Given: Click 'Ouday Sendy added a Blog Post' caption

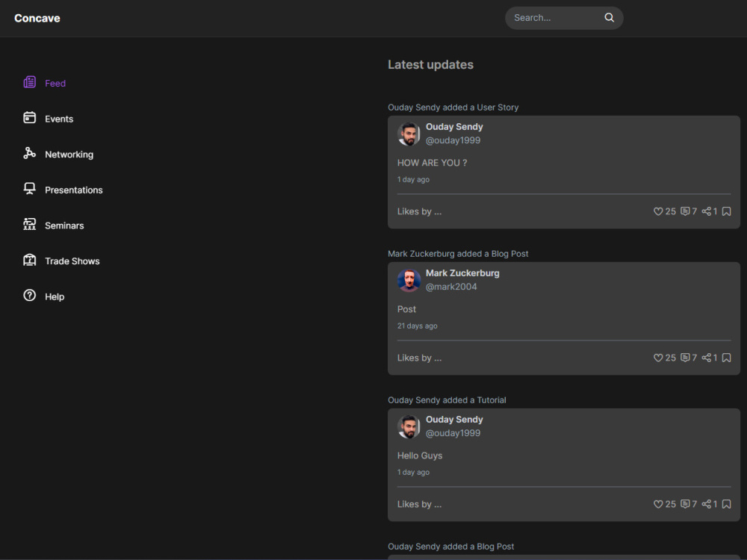Looking at the screenshot, I should pyautogui.click(x=450, y=547).
